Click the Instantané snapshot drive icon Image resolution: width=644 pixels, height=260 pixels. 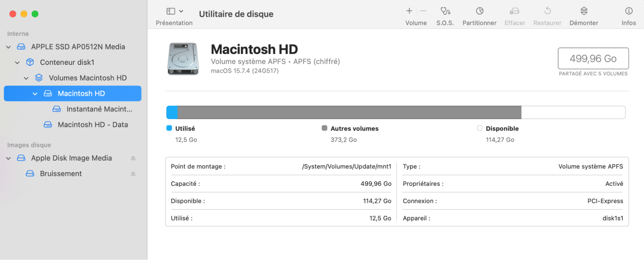pyautogui.click(x=57, y=109)
